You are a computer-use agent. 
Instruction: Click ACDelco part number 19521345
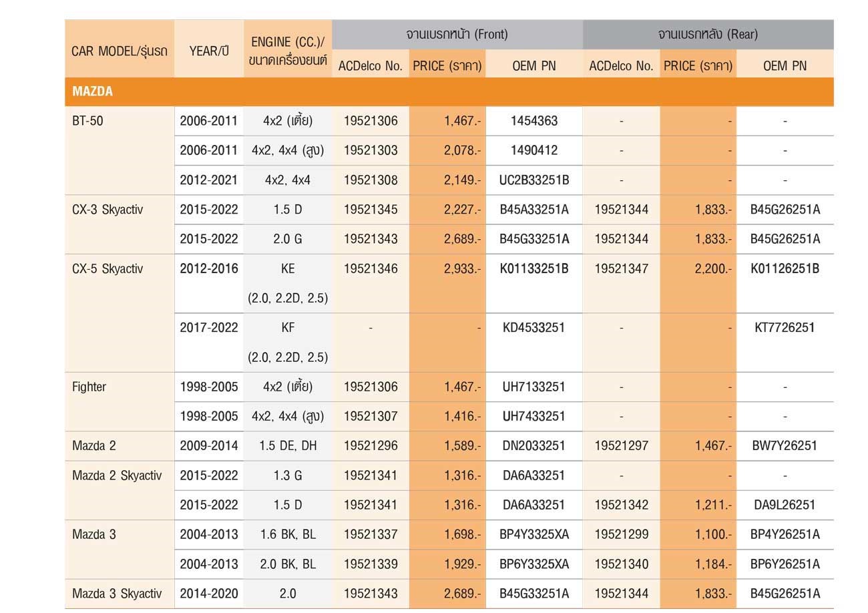[371, 210]
